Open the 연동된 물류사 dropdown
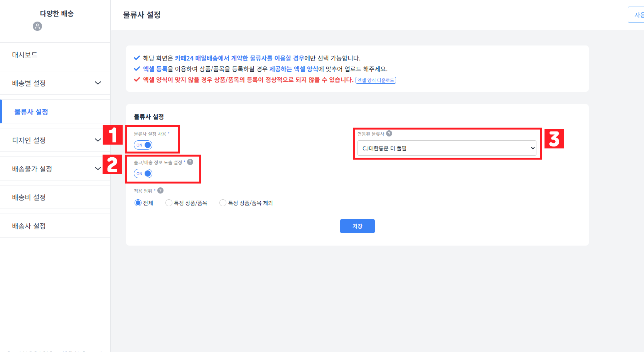The height and width of the screenshot is (352, 644). [446, 148]
